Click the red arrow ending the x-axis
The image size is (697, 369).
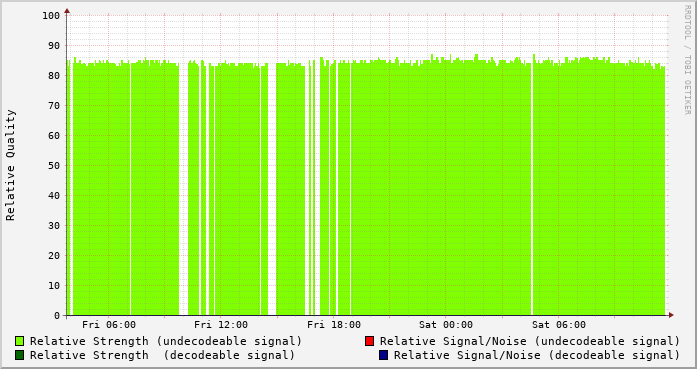[x=671, y=315]
